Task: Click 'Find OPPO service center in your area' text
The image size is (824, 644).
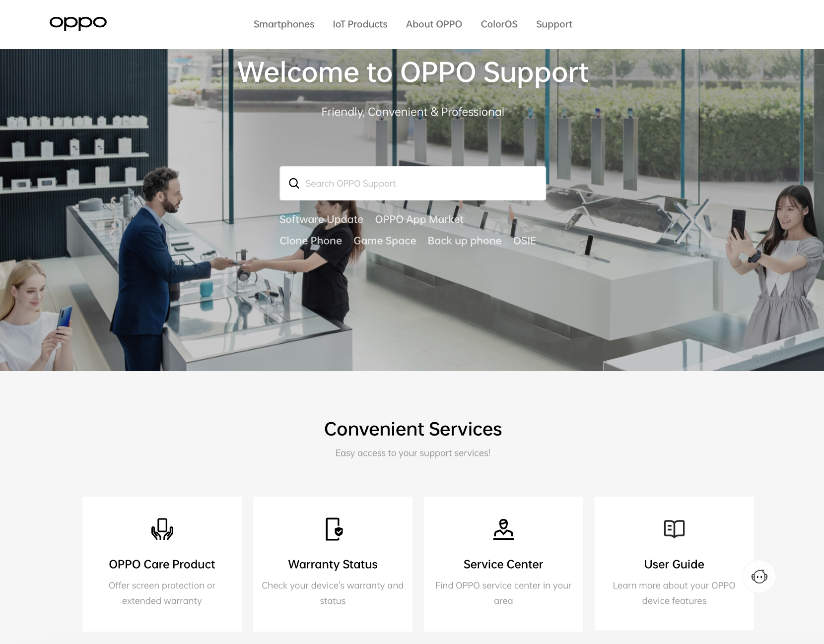Action: pyautogui.click(x=503, y=593)
